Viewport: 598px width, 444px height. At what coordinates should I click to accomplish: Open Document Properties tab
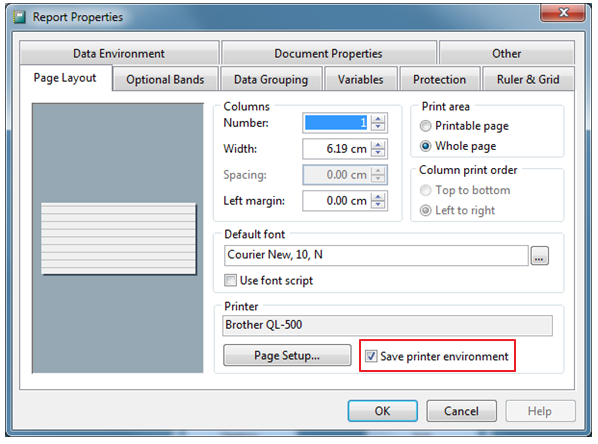pyautogui.click(x=329, y=53)
